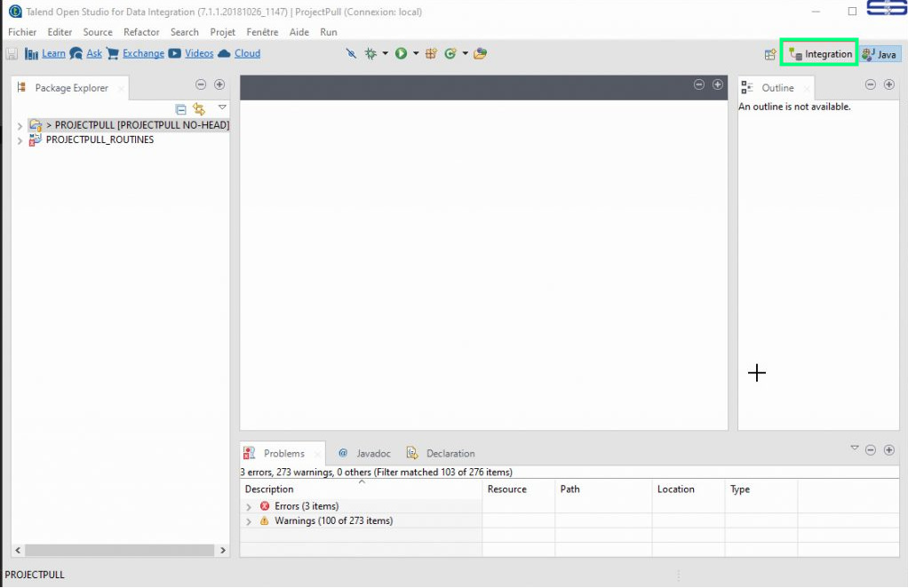Click the PROJECTPULL project folder icon
The image size is (908, 588).
pyautogui.click(x=36, y=125)
